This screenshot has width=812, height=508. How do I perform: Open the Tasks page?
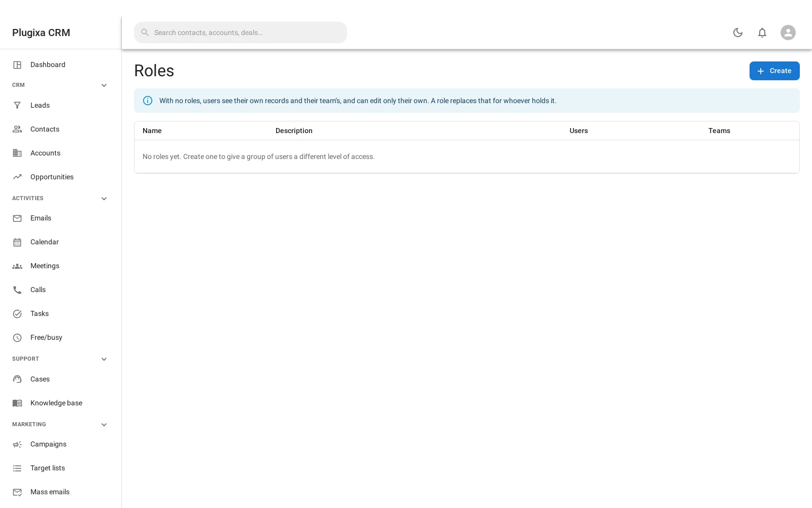click(x=60, y=314)
